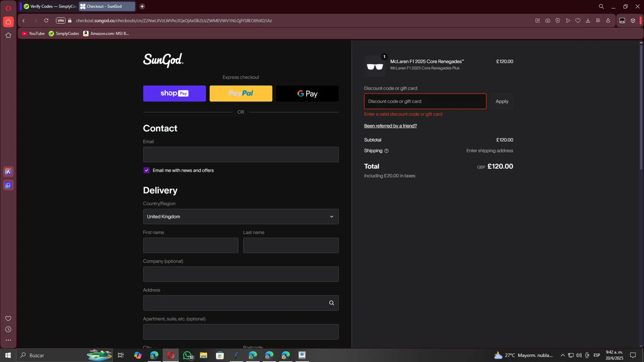
Task: Click the search tabs magnifier icon
Action: pyautogui.click(x=601, y=6)
